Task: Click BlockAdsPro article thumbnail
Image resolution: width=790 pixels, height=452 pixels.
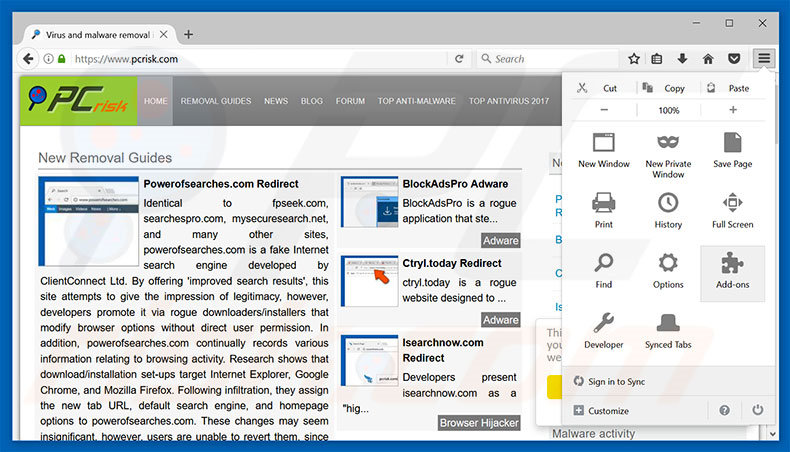Action: click(x=369, y=202)
